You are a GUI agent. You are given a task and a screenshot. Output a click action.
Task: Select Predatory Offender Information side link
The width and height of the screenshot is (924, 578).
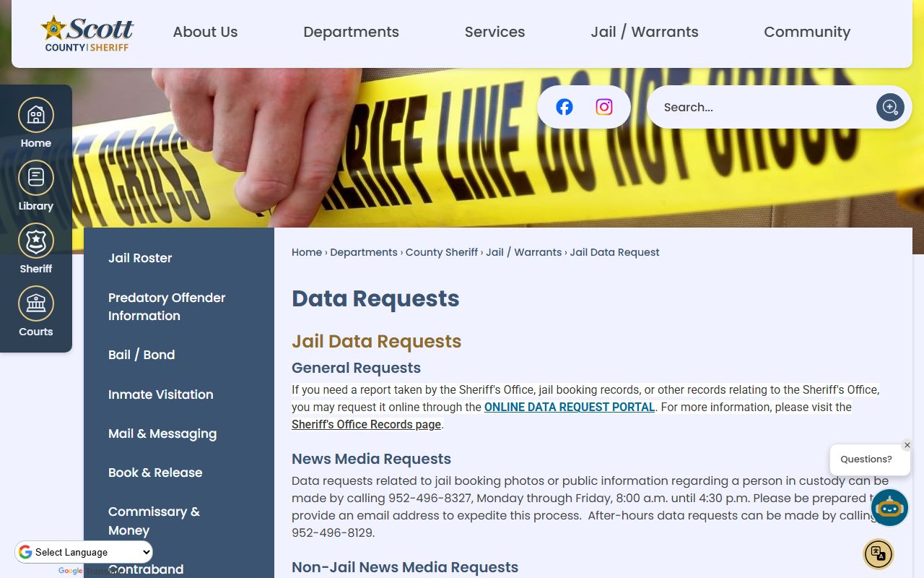point(167,306)
